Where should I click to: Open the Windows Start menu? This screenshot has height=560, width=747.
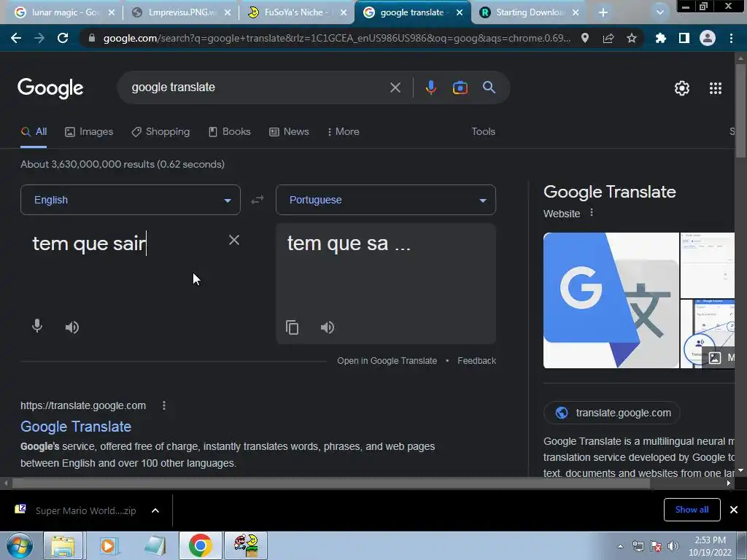(x=20, y=545)
